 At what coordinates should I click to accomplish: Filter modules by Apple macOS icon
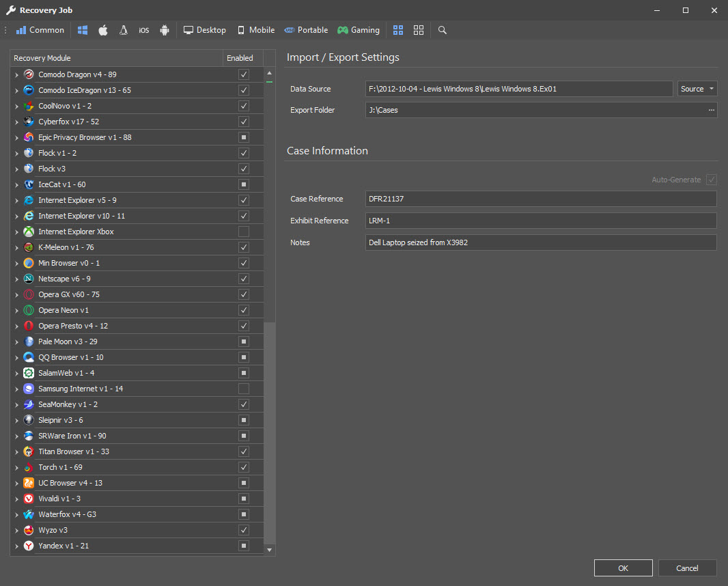coord(103,30)
